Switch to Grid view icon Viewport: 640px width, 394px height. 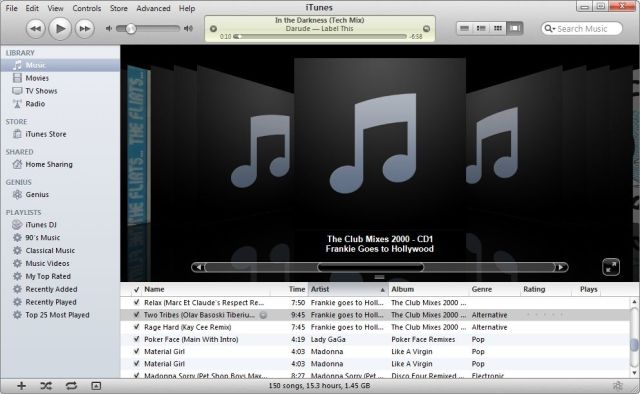(498, 28)
